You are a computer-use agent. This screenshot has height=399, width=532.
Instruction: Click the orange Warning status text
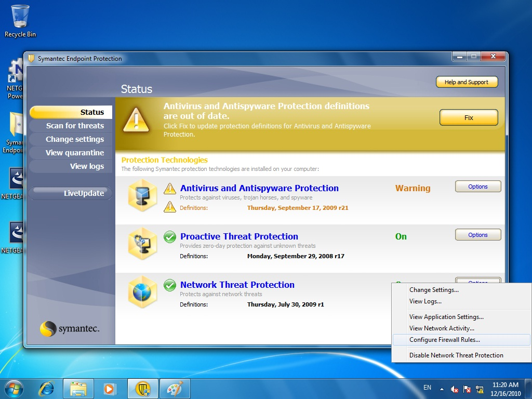coord(413,188)
